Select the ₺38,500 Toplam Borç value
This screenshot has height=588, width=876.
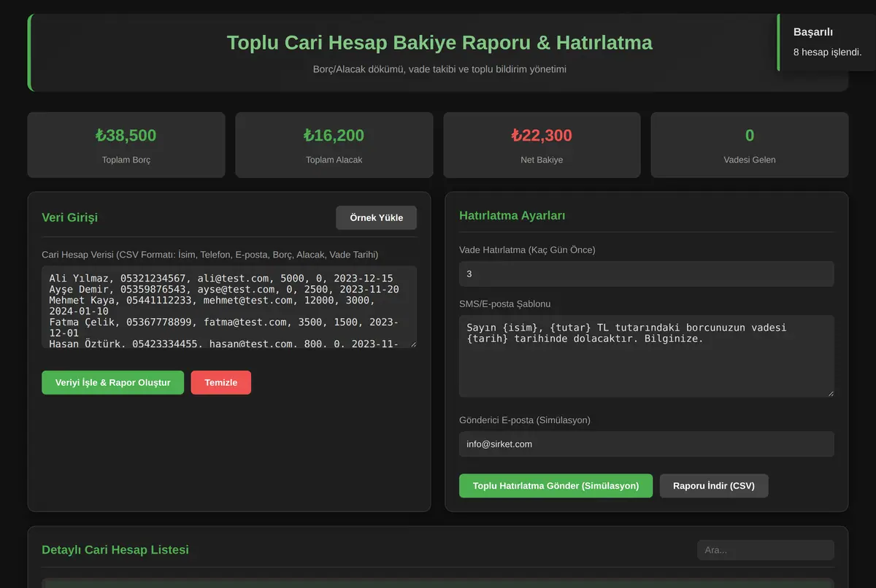click(126, 135)
